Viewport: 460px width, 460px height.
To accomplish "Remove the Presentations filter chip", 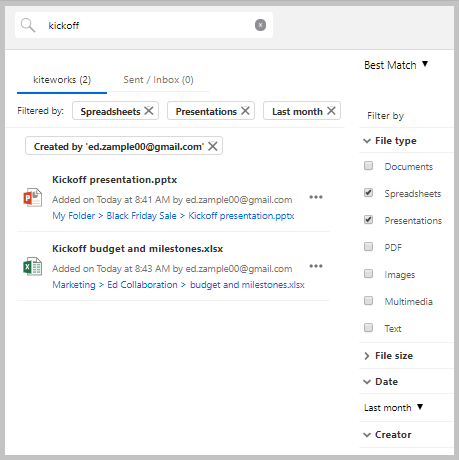I will click(245, 111).
